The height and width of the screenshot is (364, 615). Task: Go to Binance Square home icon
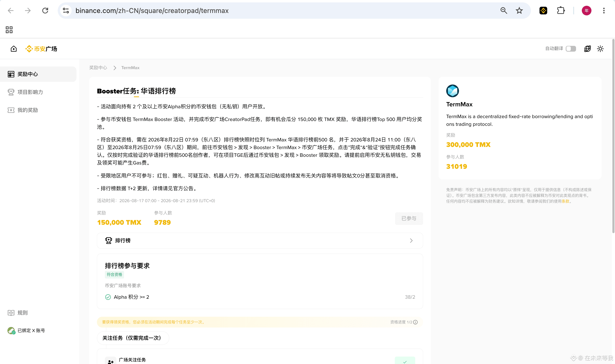coord(14,49)
